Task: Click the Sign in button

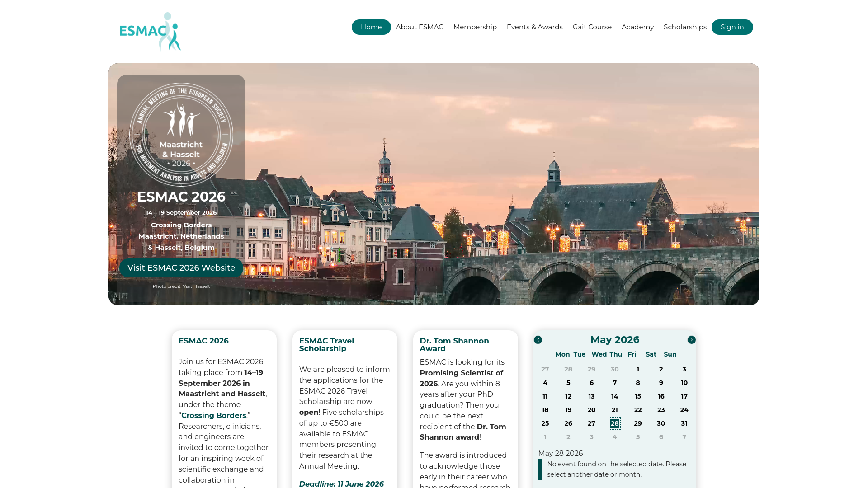Action: point(732,27)
